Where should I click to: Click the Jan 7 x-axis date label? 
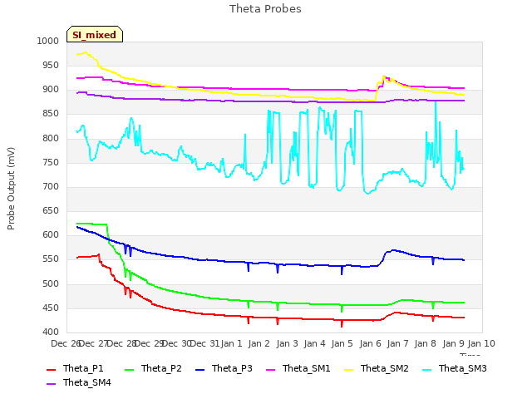click(x=397, y=343)
